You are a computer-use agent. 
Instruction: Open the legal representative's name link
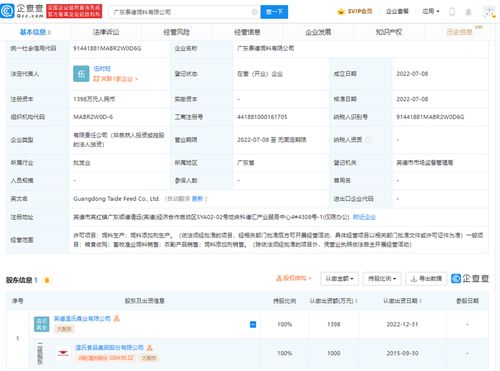click(x=102, y=69)
